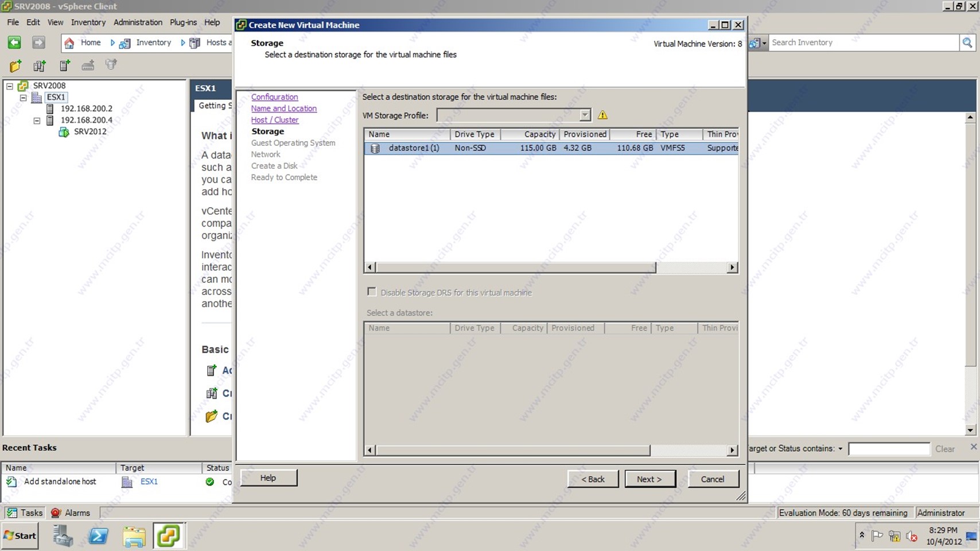The height and width of the screenshot is (551, 980).
Task: Click the green Completed status checkmark icon
Action: click(210, 482)
